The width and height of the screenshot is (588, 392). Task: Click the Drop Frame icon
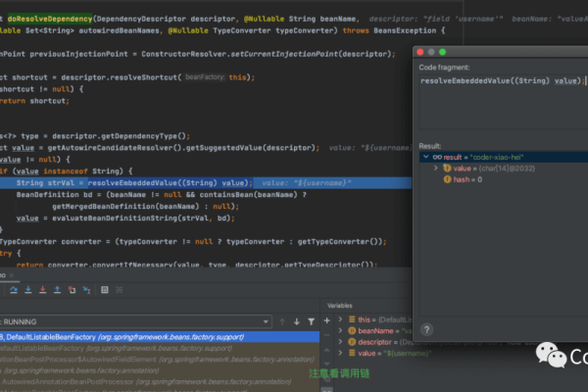(72, 290)
